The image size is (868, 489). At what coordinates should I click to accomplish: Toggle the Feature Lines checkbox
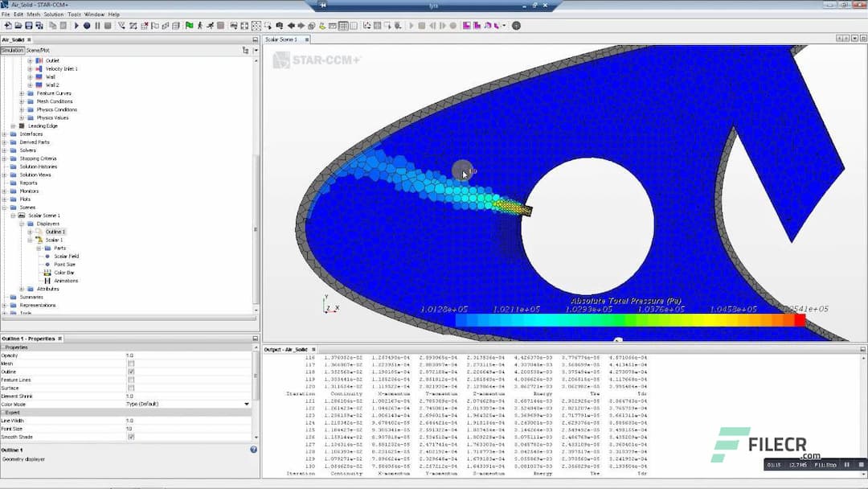pyautogui.click(x=131, y=380)
